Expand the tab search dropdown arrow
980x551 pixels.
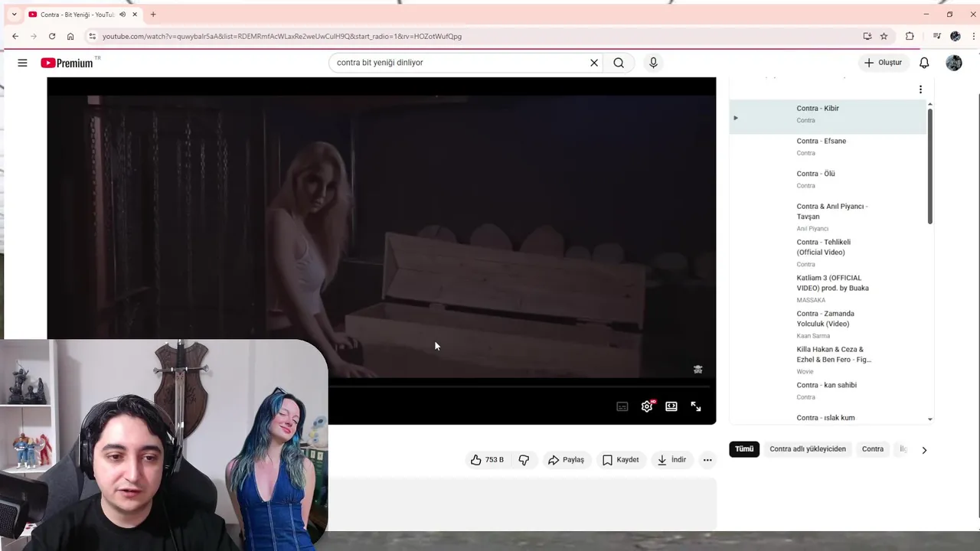click(14, 14)
